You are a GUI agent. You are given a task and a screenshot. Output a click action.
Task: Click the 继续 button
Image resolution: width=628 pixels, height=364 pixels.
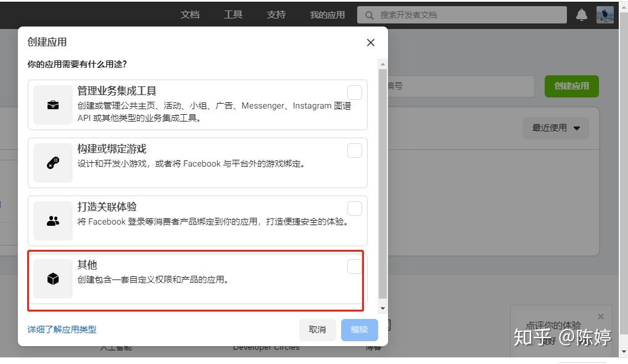coord(359,329)
